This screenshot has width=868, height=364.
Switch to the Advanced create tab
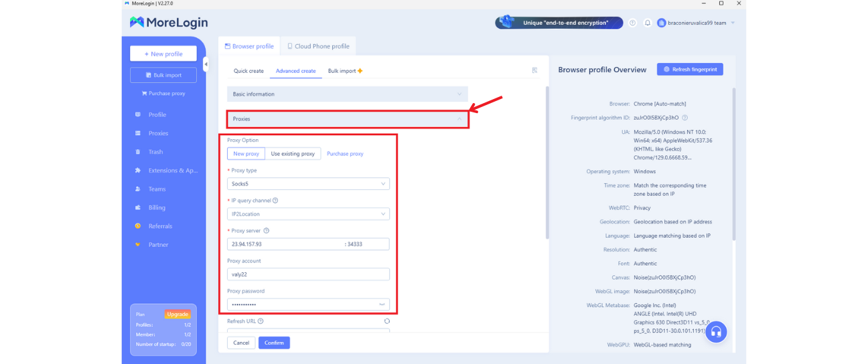[x=296, y=71]
